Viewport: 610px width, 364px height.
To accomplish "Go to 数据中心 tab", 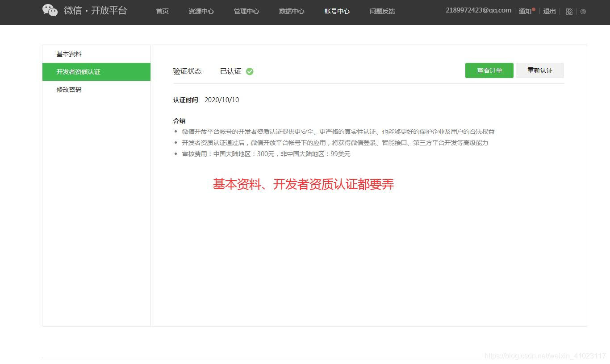I will 292,11.
